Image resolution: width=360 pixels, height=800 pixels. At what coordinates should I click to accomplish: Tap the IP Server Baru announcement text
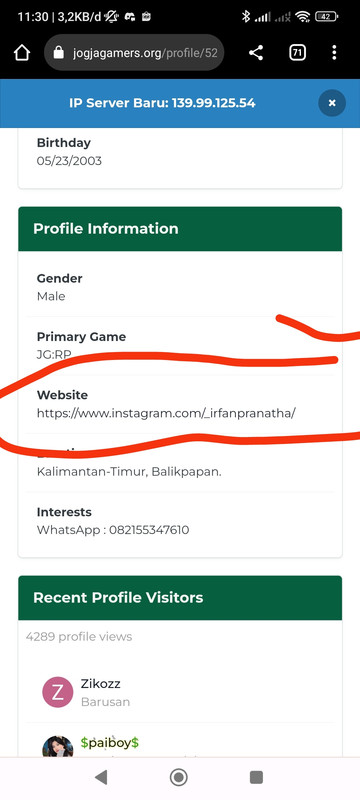pyautogui.click(x=162, y=103)
